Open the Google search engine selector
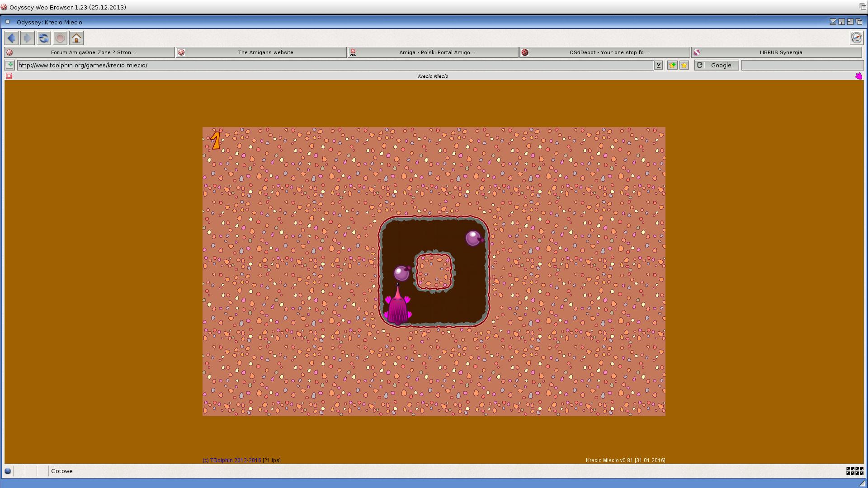The width and height of the screenshot is (868, 488). click(717, 65)
